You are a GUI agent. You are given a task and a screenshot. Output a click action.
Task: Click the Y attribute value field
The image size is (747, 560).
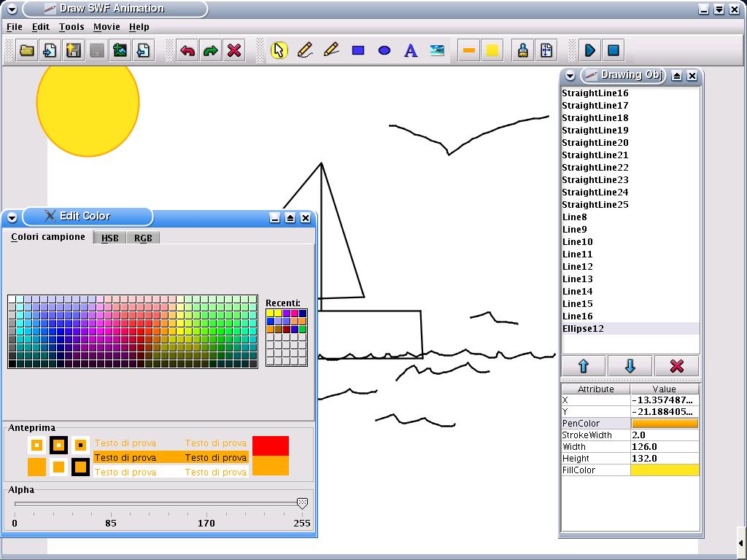coord(665,411)
